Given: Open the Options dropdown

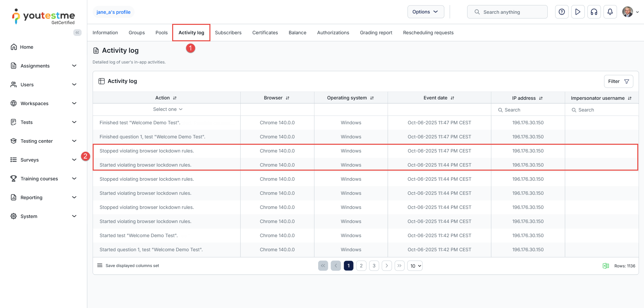Looking at the screenshot, I should (x=425, y=12).
